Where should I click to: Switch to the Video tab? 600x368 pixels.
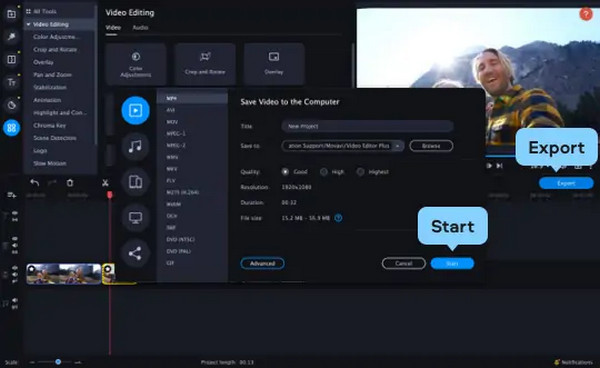tap(113, 28)
